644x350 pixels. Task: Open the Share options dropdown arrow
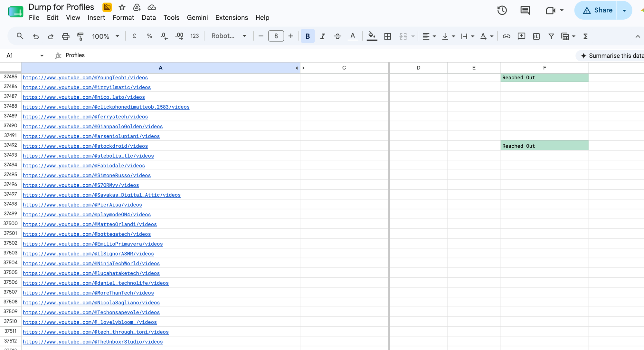point(624,10)
